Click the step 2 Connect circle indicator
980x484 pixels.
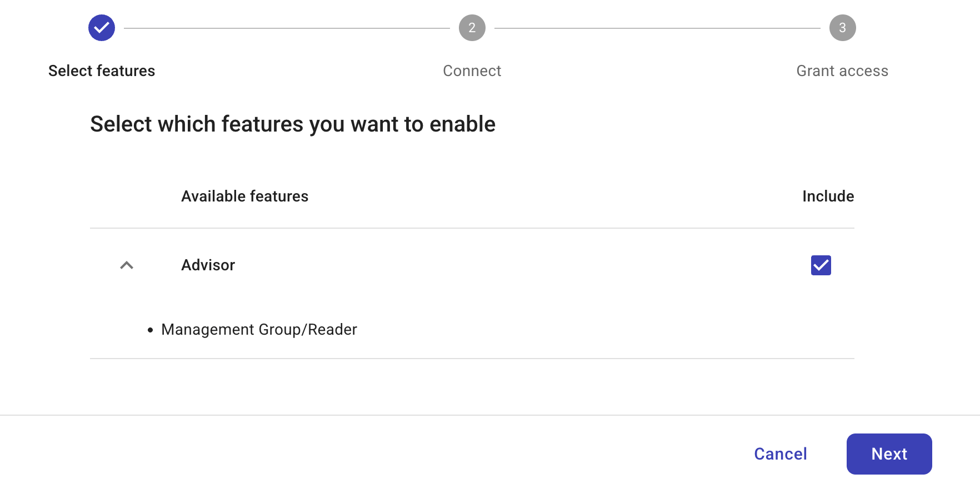(x=472, y=27)
